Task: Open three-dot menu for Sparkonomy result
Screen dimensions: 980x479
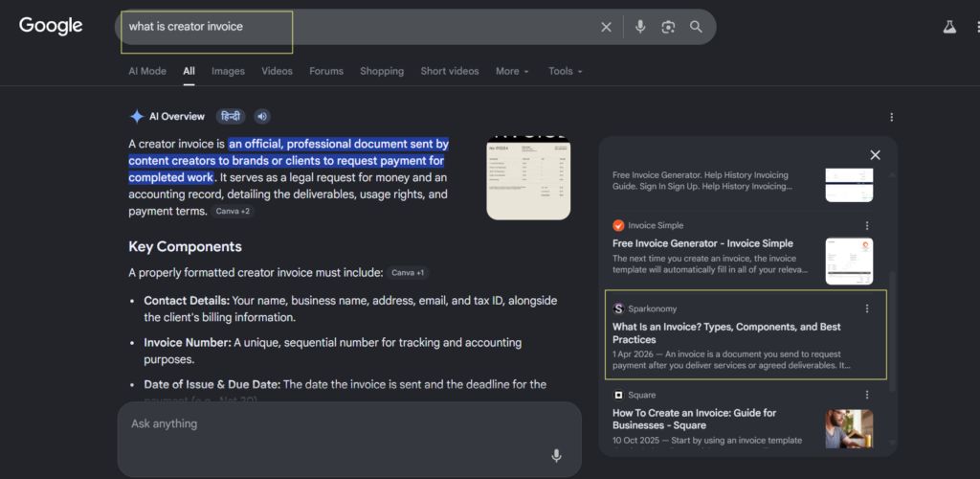Action: [867, 308]
